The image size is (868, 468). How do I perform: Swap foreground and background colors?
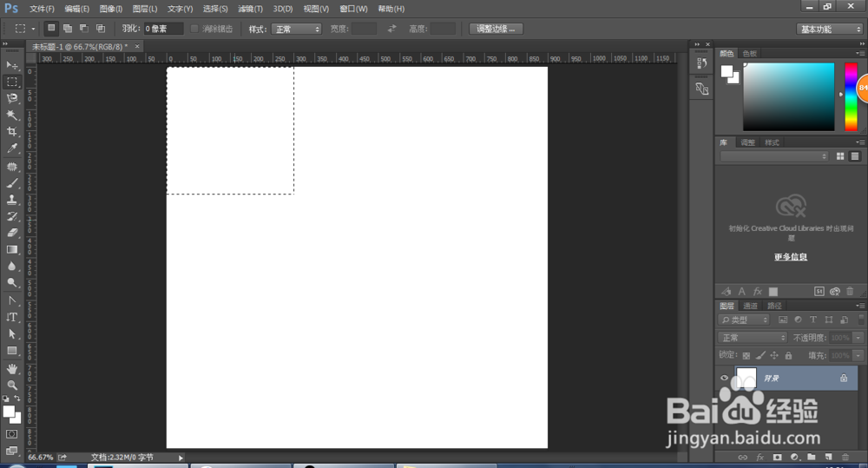(x=17, y=399)
